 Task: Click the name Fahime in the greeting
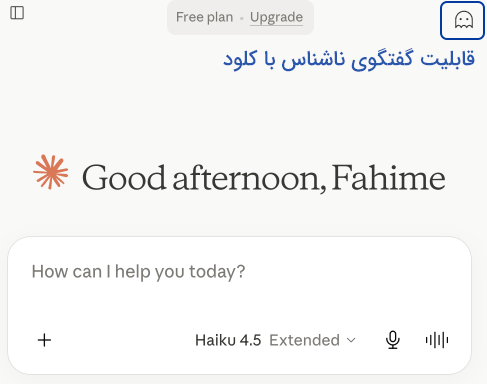(x=388, y=177)
